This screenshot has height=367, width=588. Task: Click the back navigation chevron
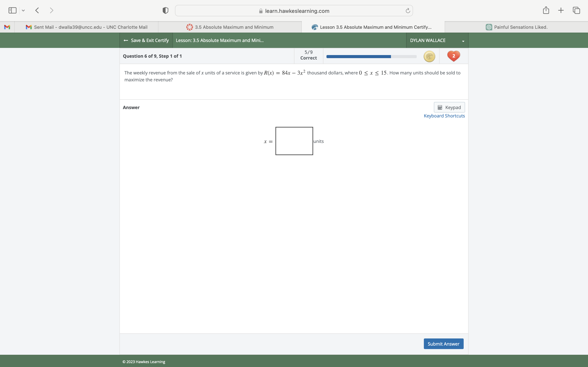pos(37,10)
